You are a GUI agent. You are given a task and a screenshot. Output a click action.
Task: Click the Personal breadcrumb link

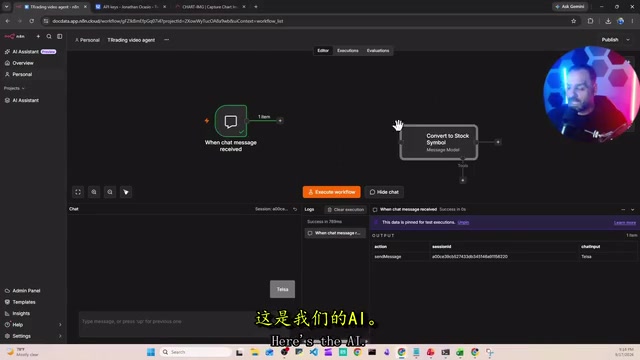click(87, 40)
